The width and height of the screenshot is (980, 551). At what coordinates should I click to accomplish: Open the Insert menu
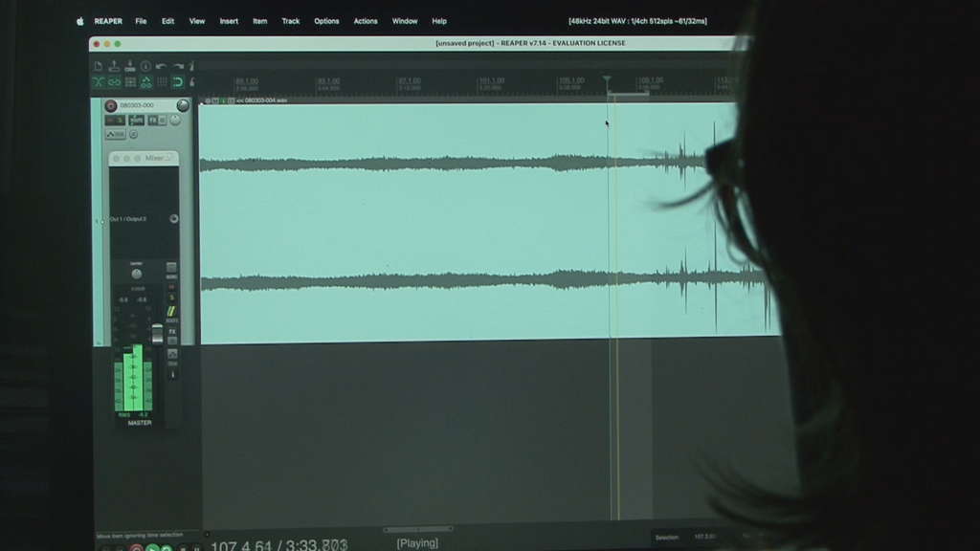(x=229, y=21)
